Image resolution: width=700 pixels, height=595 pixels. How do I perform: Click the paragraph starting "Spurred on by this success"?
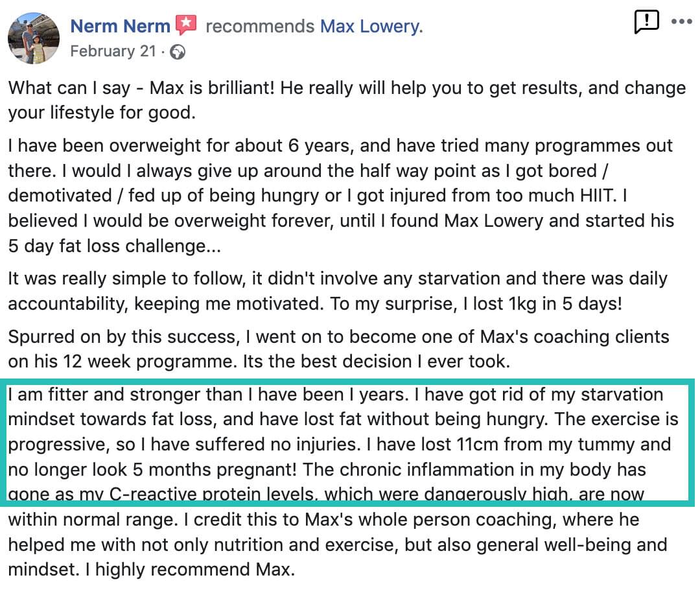coord(338,349)
